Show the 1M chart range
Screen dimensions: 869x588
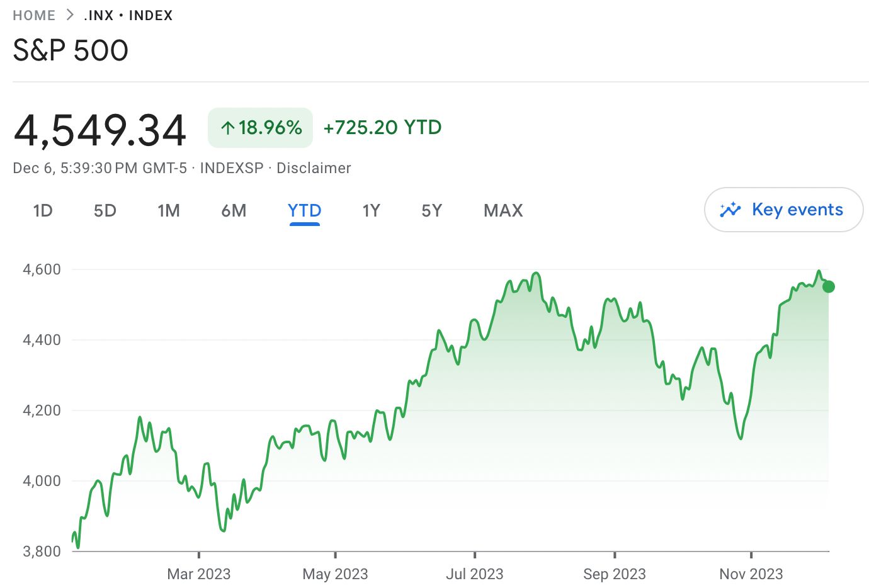click(169, 210)
